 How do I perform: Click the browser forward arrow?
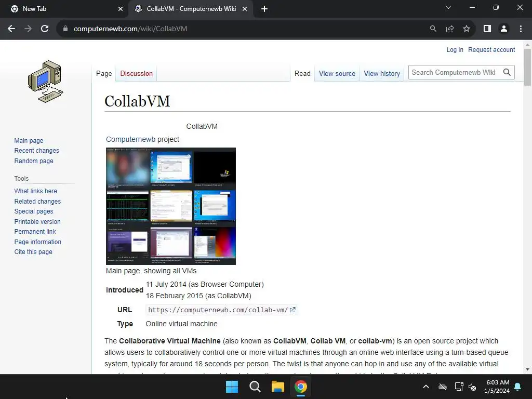(x=28, y=29)
